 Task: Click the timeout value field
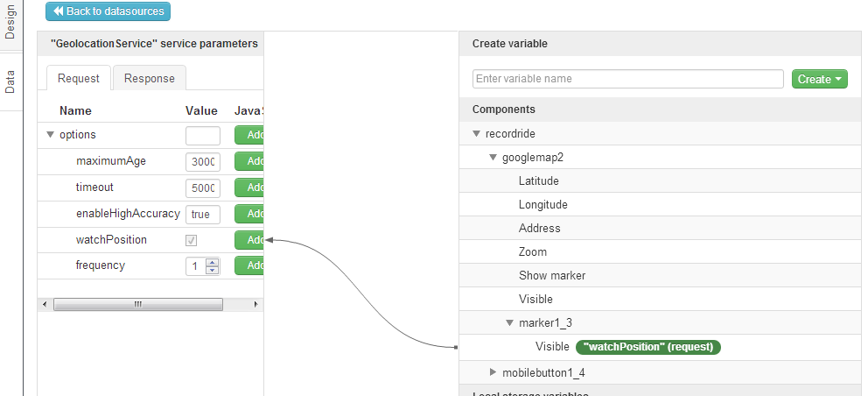(x=202, y=187)
